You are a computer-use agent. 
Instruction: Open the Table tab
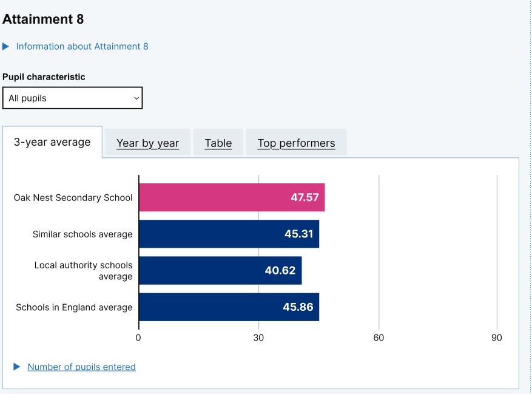tap(218, 143)
